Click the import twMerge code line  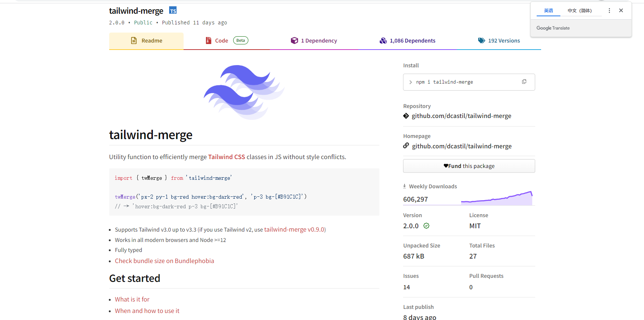click(173, 178)
